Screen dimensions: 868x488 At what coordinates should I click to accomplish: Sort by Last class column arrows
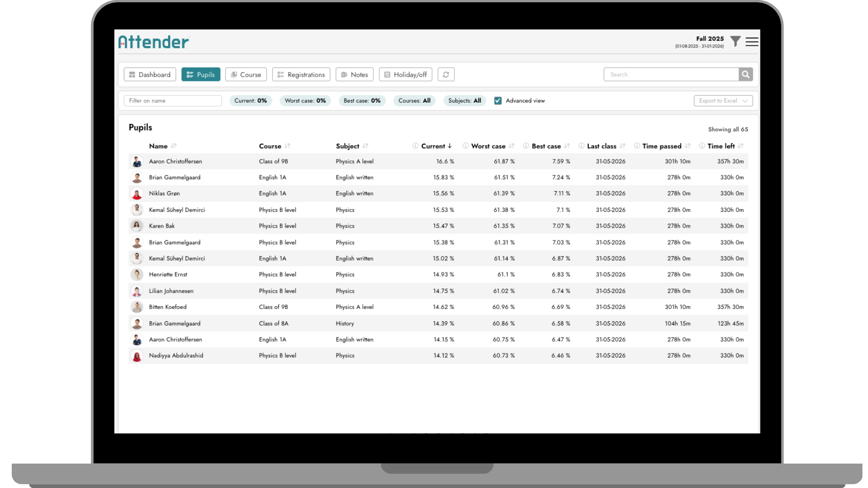(x=623, y=146)
